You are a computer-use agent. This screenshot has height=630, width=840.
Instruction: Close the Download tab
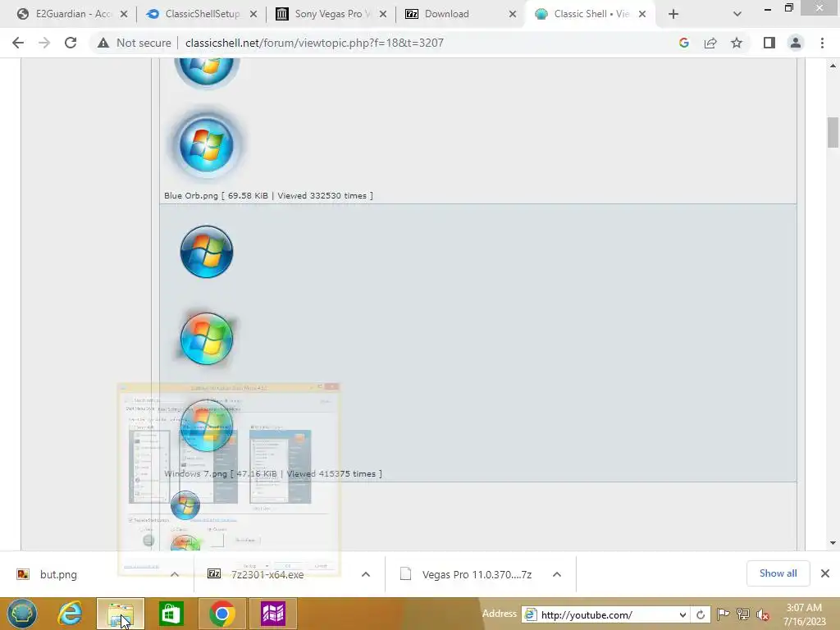[x=513, y=14]
